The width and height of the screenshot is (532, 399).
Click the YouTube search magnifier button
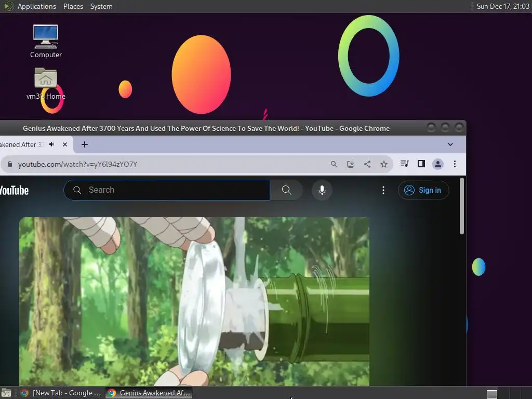click(286, 190)
